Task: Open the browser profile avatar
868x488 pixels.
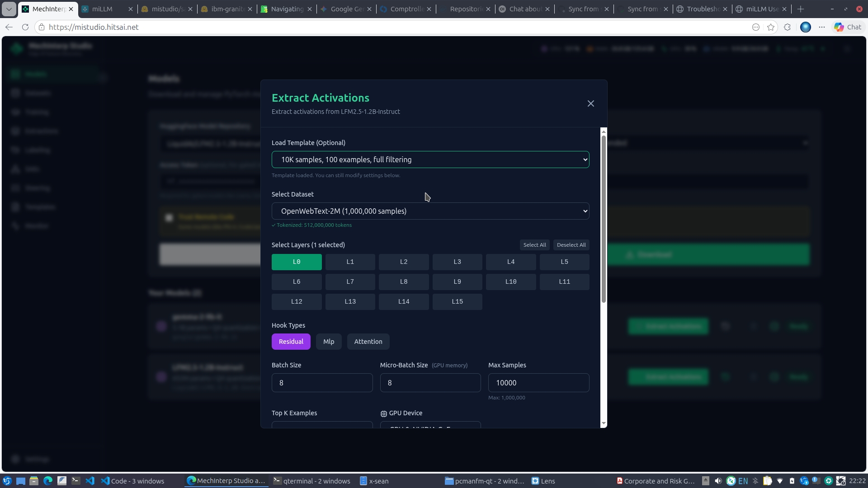Action: tap(805, 27)
